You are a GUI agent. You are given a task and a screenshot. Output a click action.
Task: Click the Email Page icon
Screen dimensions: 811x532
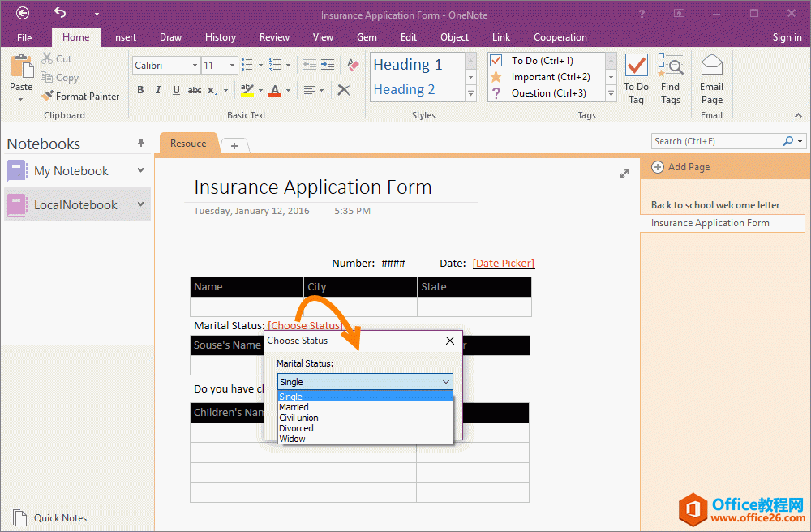(711, 79)
